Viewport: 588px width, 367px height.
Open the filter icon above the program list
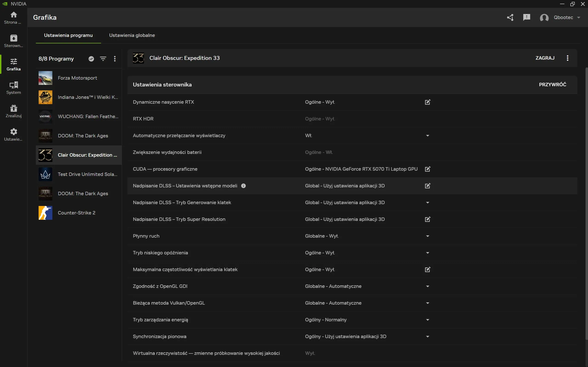click(103, 58)
